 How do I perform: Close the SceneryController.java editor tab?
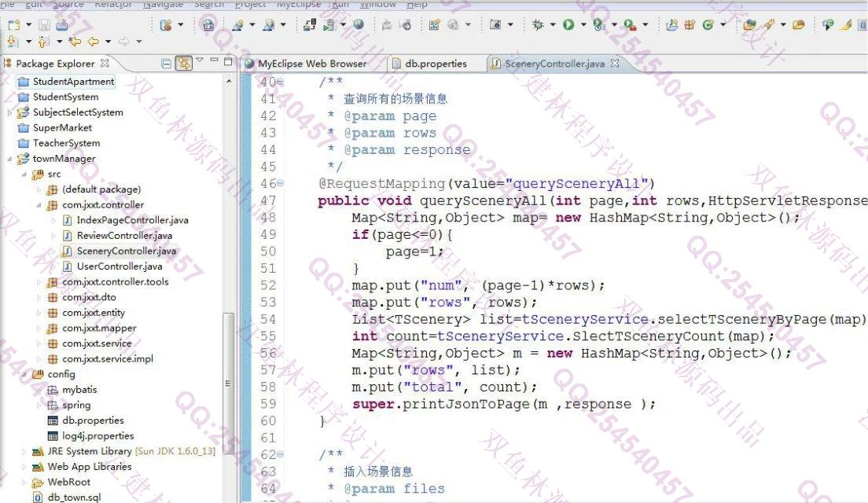tap(615, 63)
